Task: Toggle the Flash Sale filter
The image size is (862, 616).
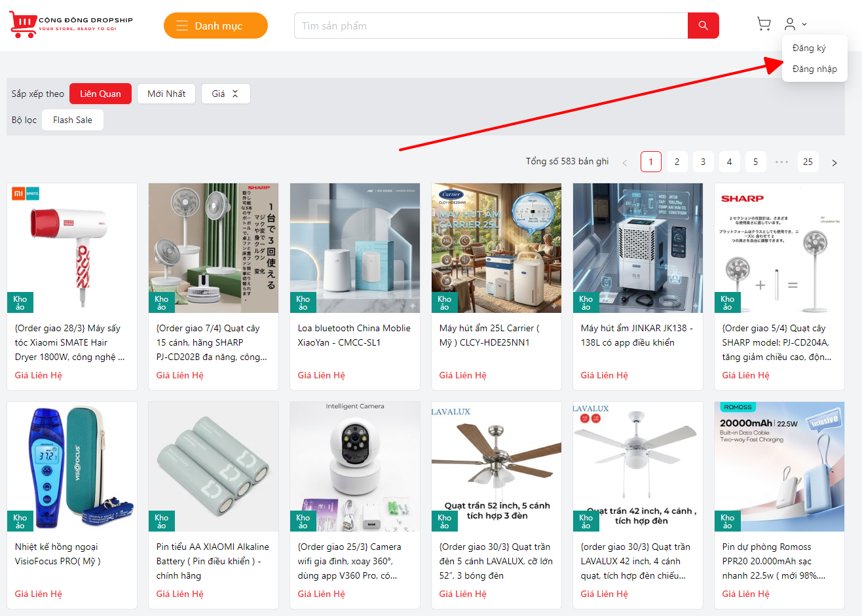Action: pyautogui.click(x=73, y=120)
